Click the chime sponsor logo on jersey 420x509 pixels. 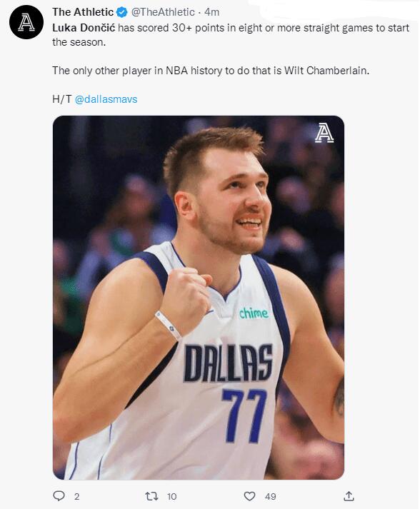(254, 313)
